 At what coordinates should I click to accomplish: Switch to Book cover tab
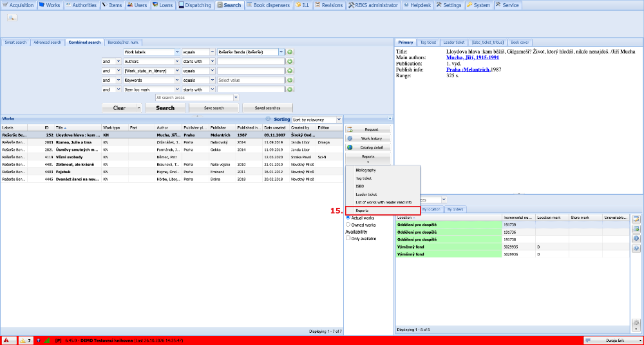tap(520, 42)
